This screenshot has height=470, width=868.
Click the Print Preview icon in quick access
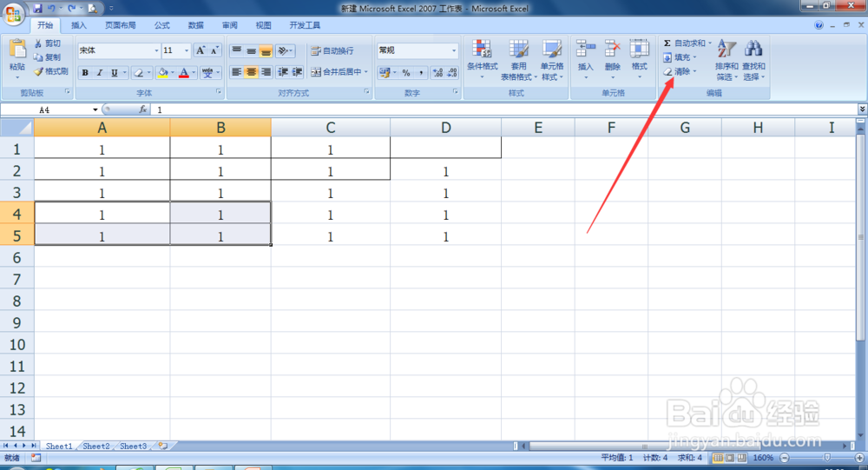(x=93, y=9)
